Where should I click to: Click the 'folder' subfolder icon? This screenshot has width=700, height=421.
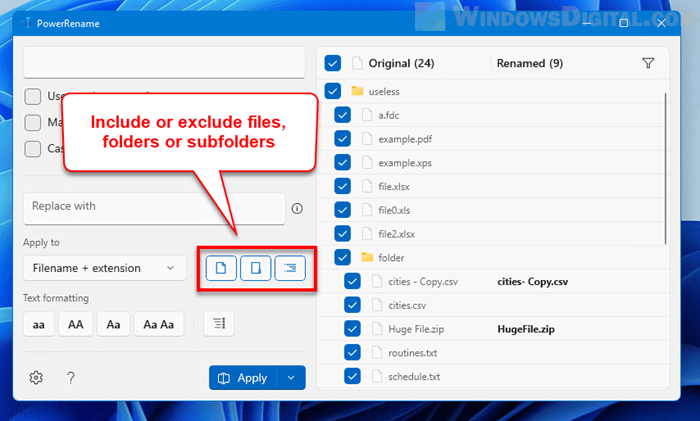pos(367,257)
